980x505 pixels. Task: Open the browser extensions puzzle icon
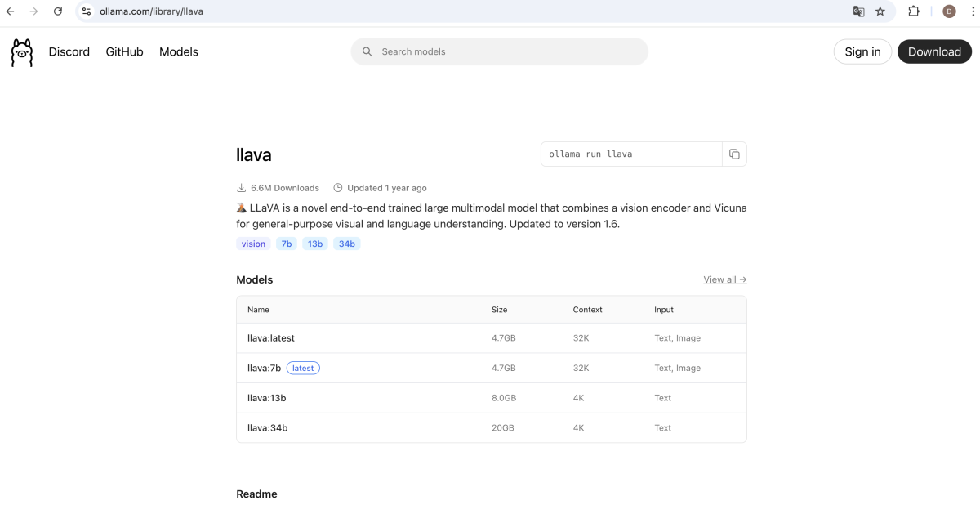(x=914, y=11)
